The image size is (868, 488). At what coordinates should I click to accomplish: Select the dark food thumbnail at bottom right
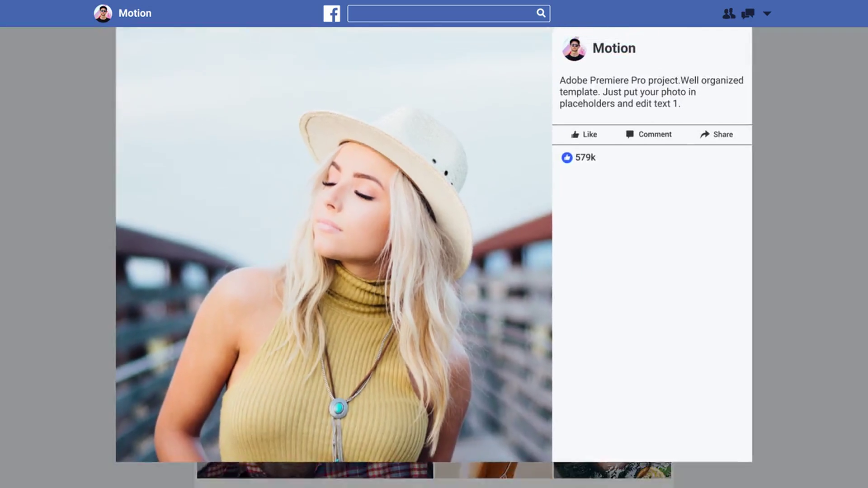[612, 470]
